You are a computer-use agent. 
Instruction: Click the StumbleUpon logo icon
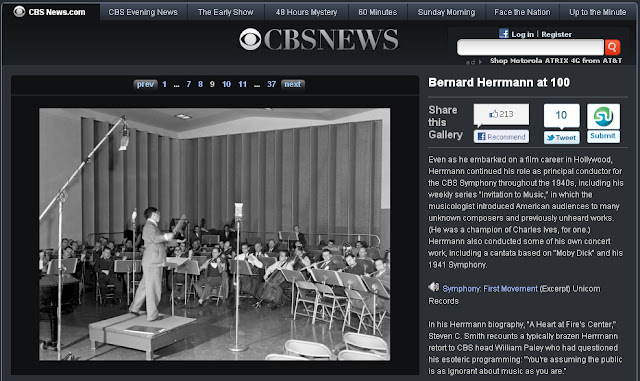[603, 116]
